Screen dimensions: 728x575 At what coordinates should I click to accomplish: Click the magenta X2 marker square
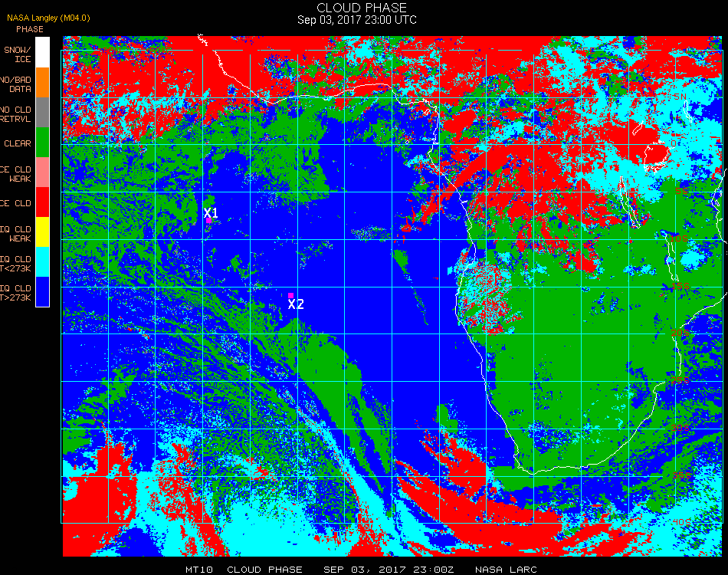tap(290, 295)
